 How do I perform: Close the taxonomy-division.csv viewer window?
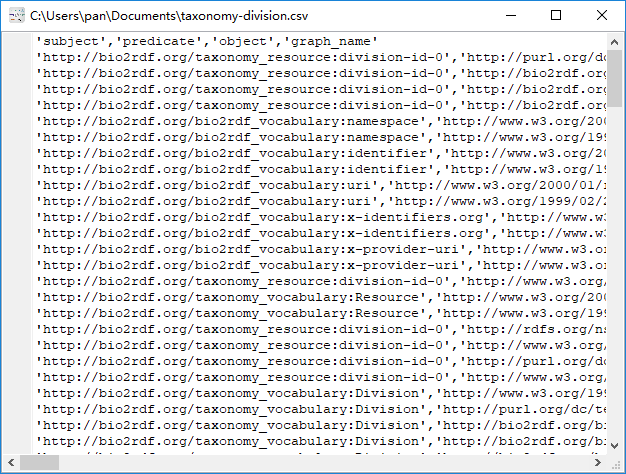(x=602, y=15)
